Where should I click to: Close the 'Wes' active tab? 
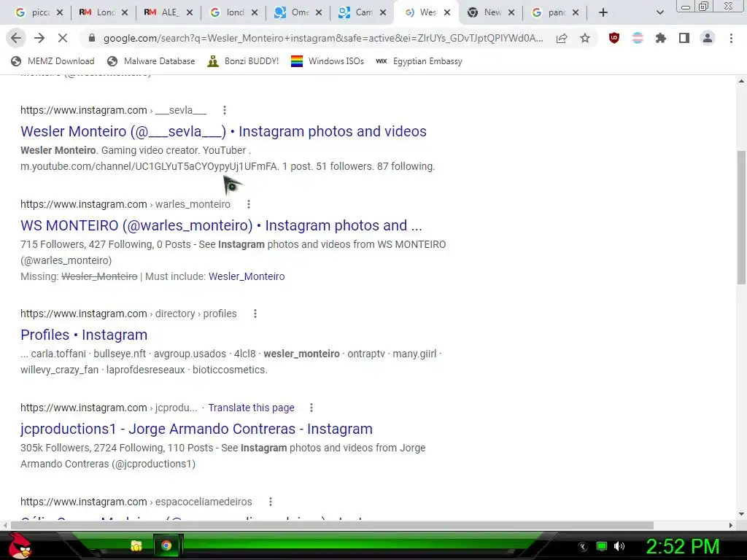[447, 13]
